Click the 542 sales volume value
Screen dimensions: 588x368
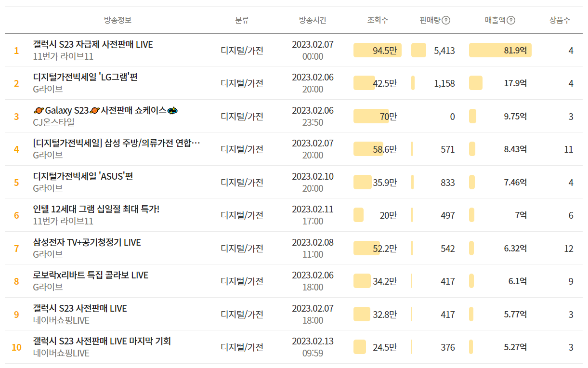(448, 248)
